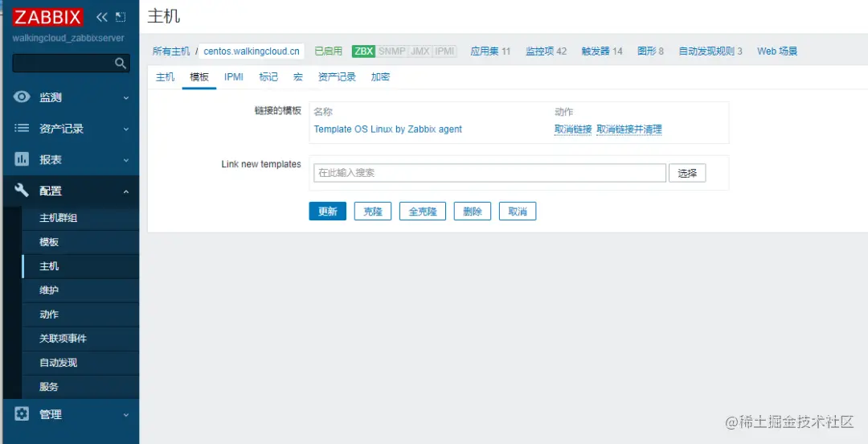The height and width of the screenshot is (444, 868).
Task: Collapse the sidebar with double-arrow icon
Action: 102,17
